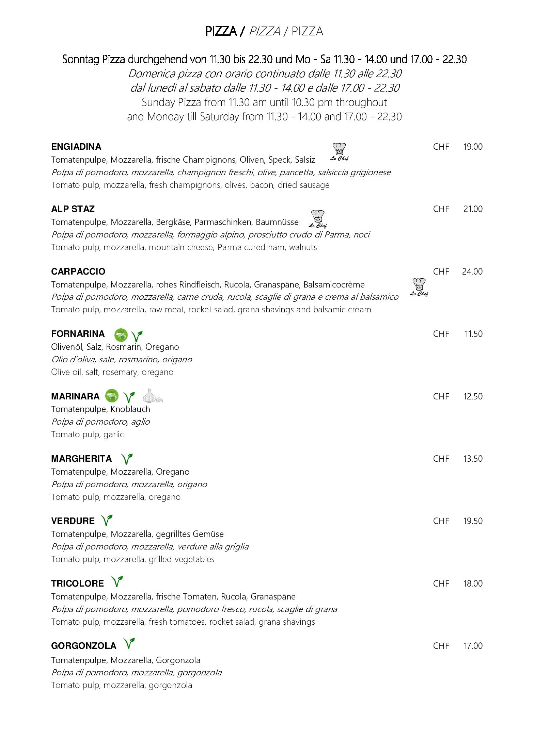
Task: Click the green vegan badge next to Fornarina
Action: click(121, 335)
